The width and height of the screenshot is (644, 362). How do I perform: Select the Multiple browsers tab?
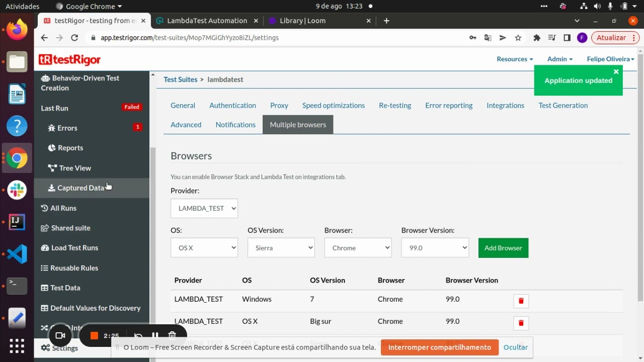click(298, 125)
